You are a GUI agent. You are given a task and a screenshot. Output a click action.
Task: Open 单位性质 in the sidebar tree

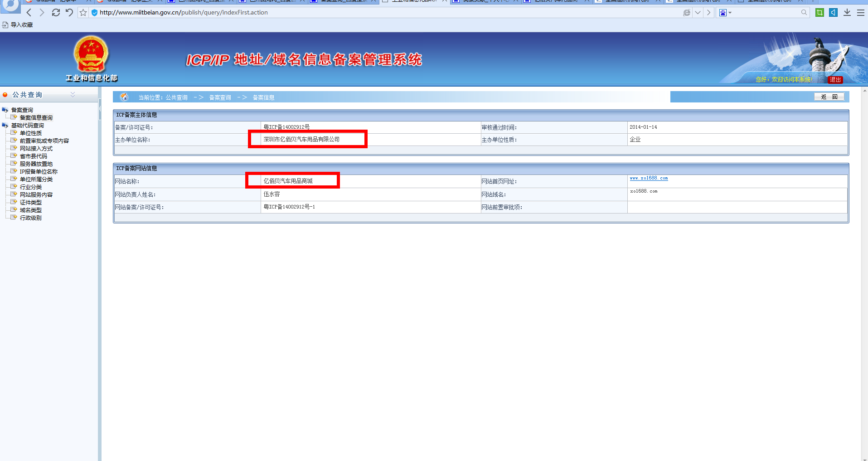[30, 133]
